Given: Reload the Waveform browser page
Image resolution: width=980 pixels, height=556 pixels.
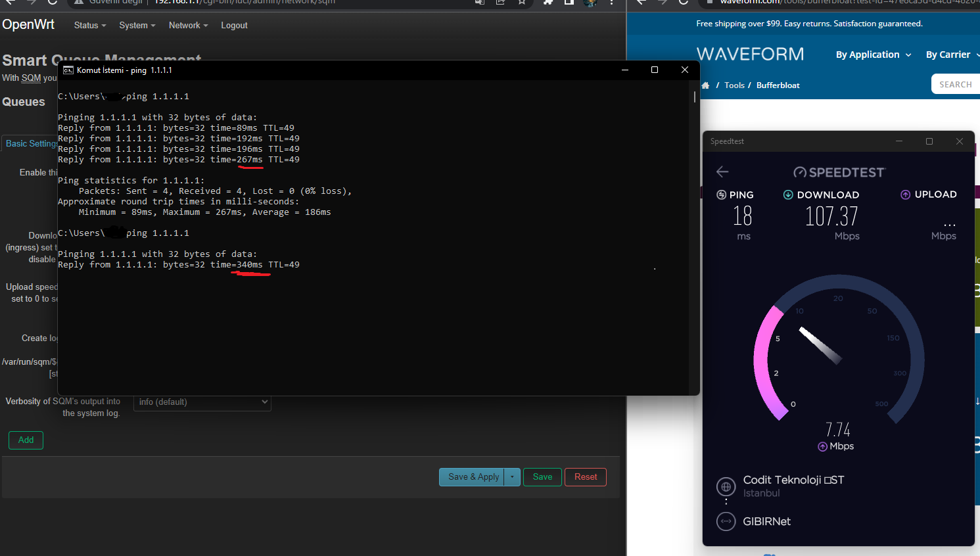Looking at the screenshot, I should click(x=684, y=2).
